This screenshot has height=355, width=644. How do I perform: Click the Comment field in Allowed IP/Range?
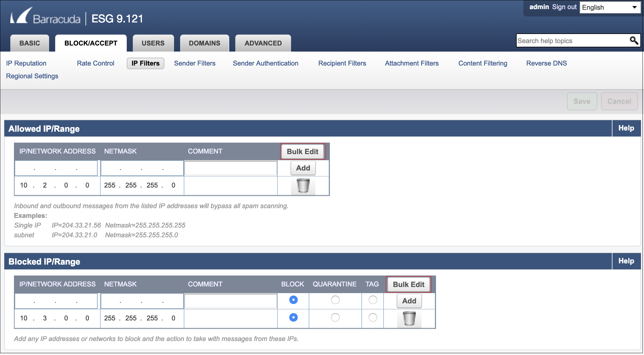click(230, 168)
